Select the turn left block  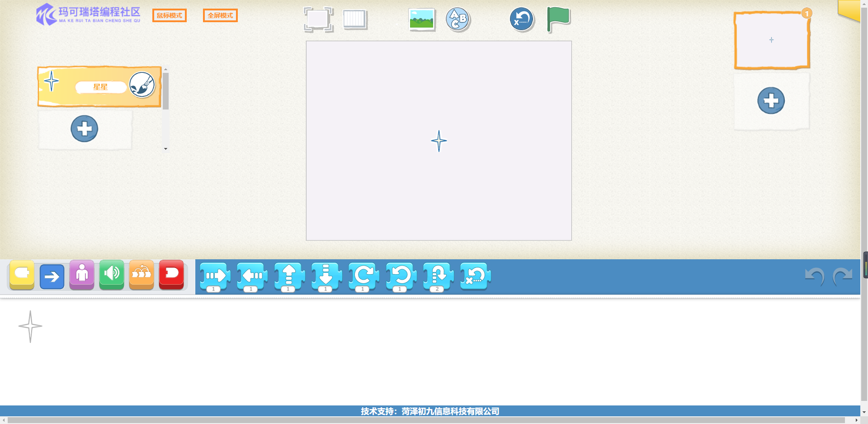coord(401,276)
